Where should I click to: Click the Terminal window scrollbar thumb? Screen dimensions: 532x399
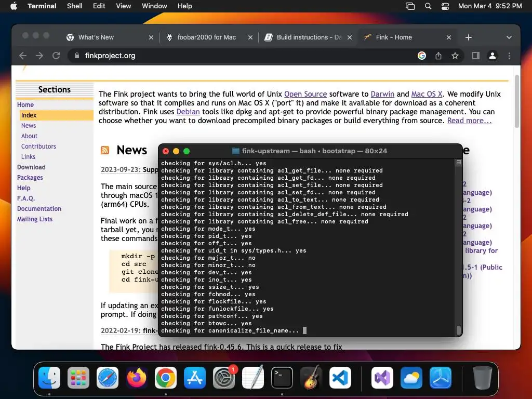(458, 330)
